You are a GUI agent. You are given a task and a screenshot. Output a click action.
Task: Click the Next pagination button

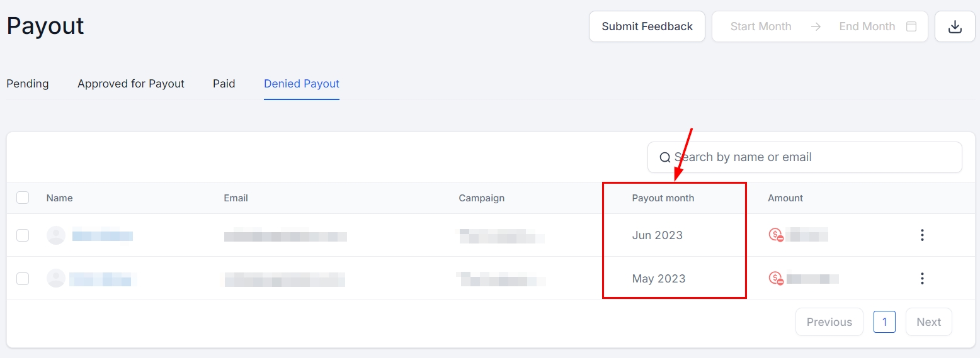pos(928,322)
